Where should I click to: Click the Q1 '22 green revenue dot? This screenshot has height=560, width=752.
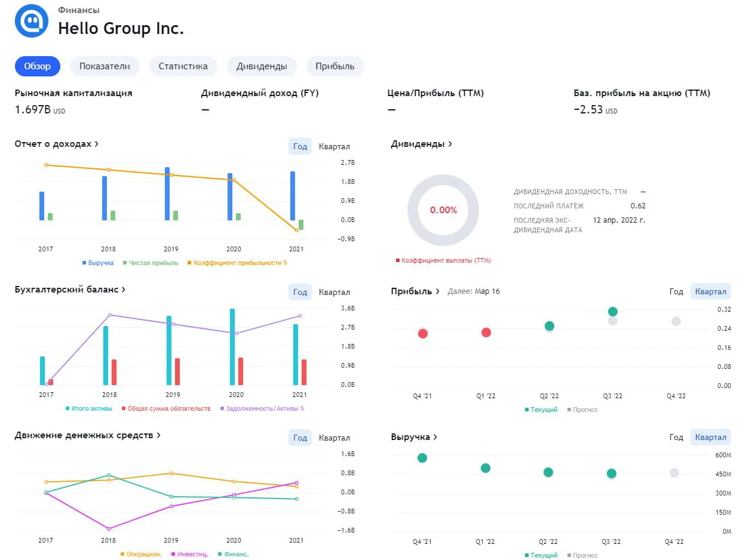486,468
